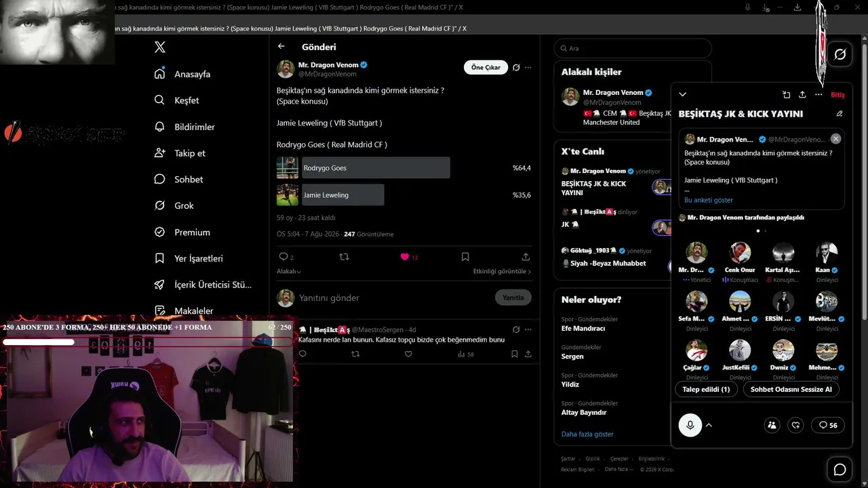Image resolution: width=868 pixels, height=488 pixels.
Task: Select Cenk Onur's avatar in the Space
Action: click(740, 253)
